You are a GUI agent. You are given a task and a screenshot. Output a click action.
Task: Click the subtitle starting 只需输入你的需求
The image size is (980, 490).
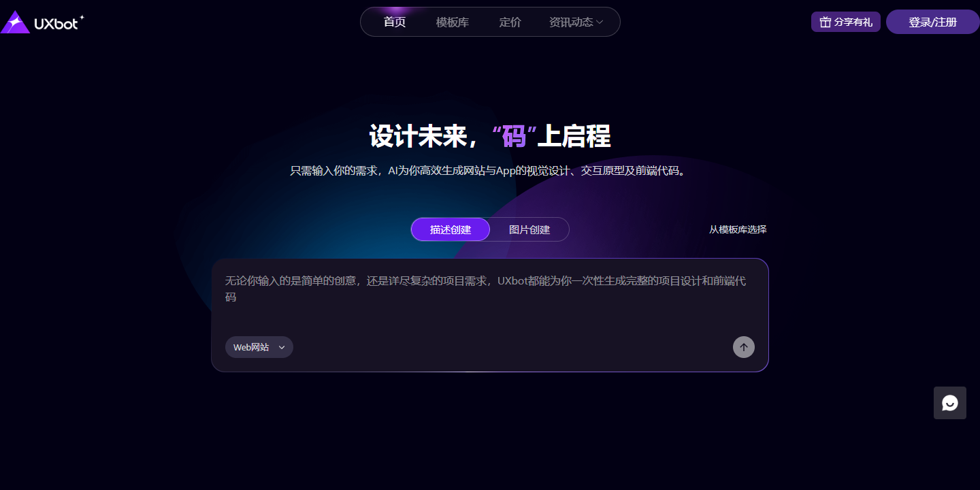coord(490,171)
